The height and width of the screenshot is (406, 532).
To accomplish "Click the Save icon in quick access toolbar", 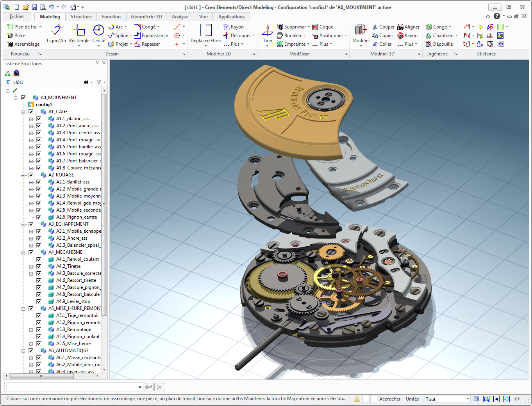I will tap(34, 7).
